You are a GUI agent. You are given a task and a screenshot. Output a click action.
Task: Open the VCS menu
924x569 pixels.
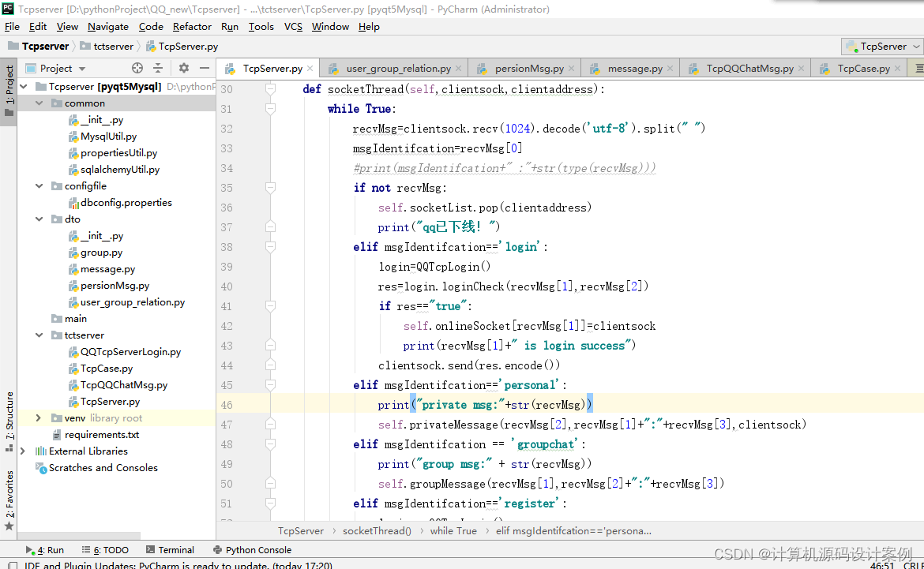293,27
